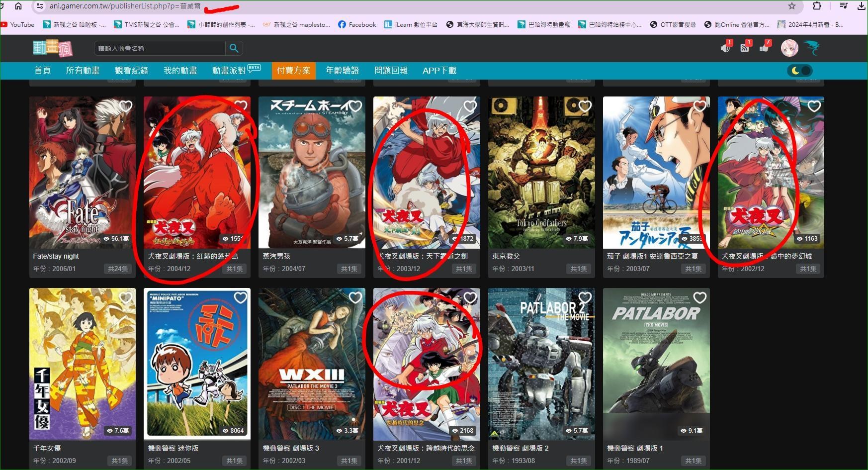Open 千年女優 poster thumbnail

pos(83,364)
